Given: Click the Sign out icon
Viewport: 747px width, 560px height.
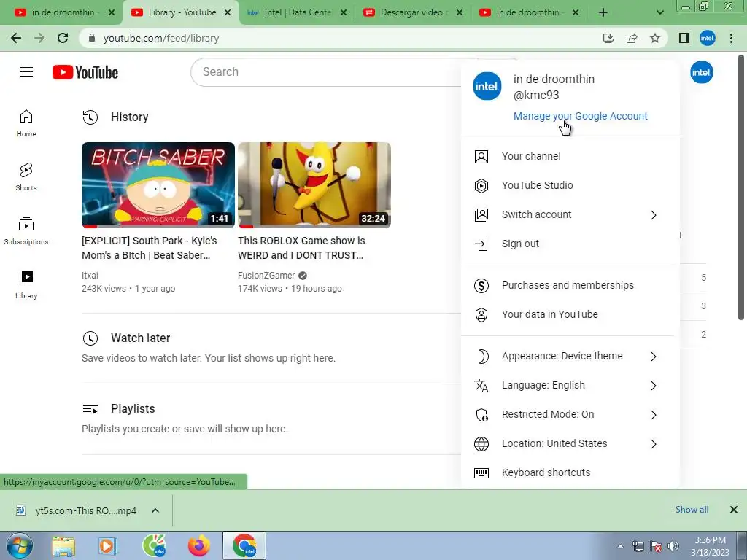Looking at the screenshot, I should point(481,244).
